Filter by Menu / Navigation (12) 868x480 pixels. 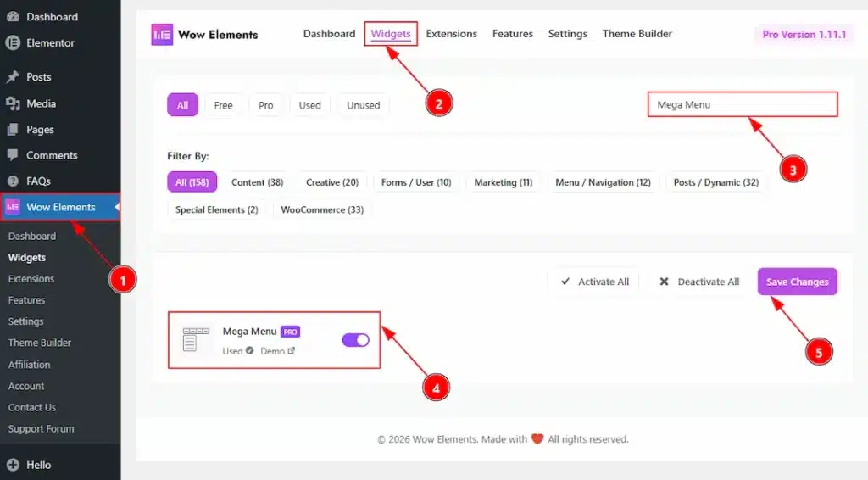point(603,182)
